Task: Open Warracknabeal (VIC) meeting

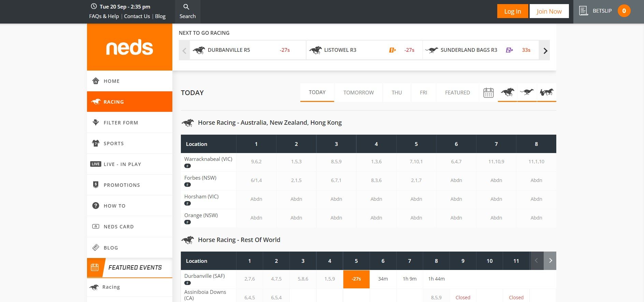Action: click(x=208, y=159)
